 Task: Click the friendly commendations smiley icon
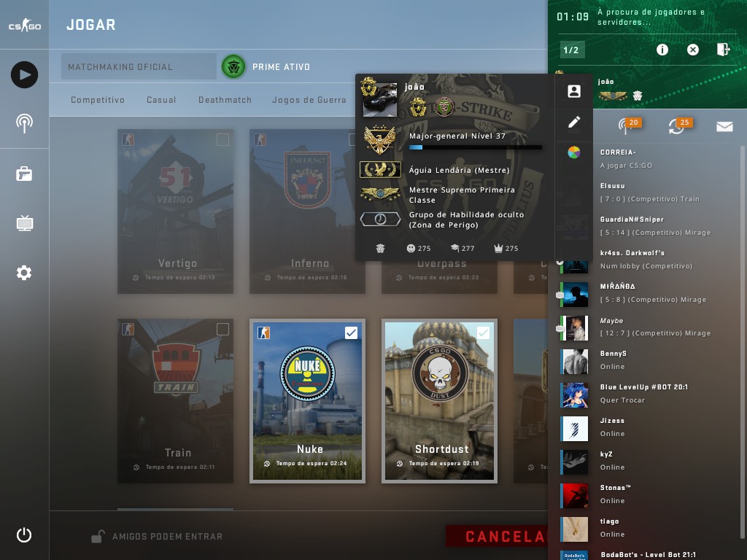click(411, 248)
